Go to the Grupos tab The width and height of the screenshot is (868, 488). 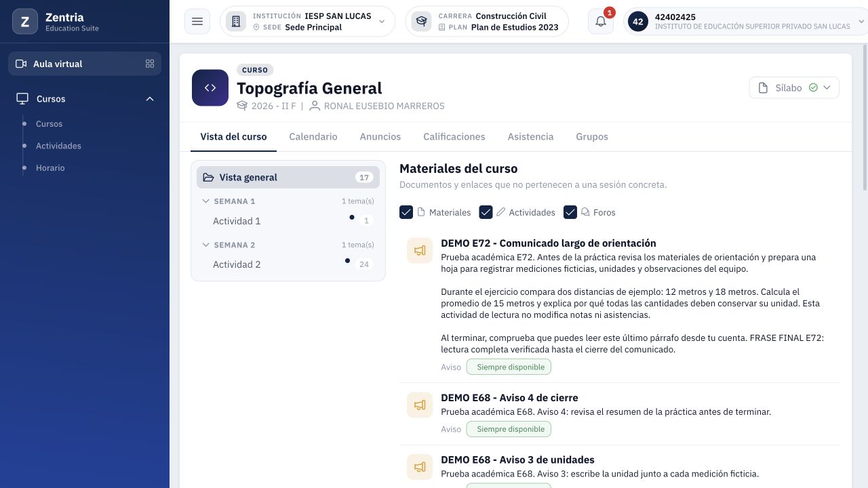click(x=592, y=136)
